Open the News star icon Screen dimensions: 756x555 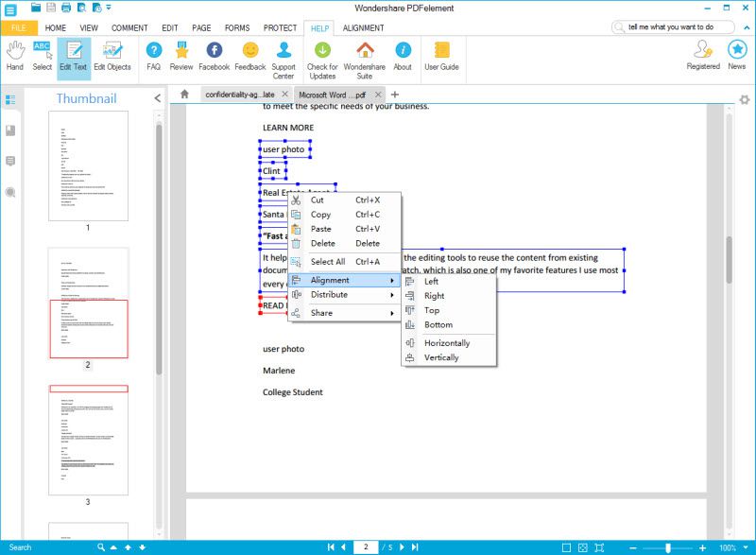click(737, 56)
